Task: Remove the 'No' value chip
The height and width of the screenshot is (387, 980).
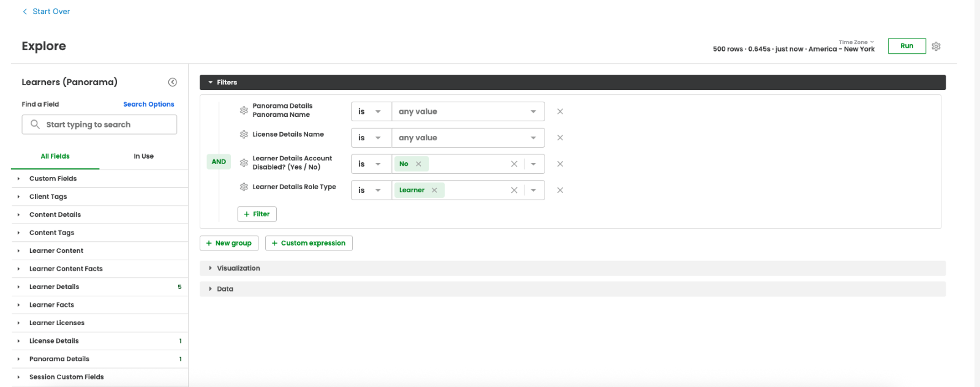Action: click(419, 164)
